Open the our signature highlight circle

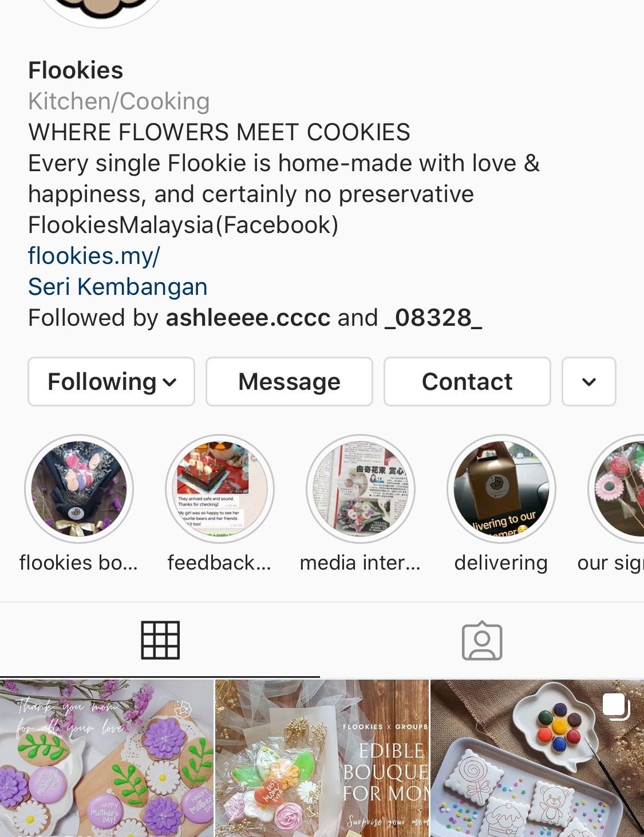point(617,489)
